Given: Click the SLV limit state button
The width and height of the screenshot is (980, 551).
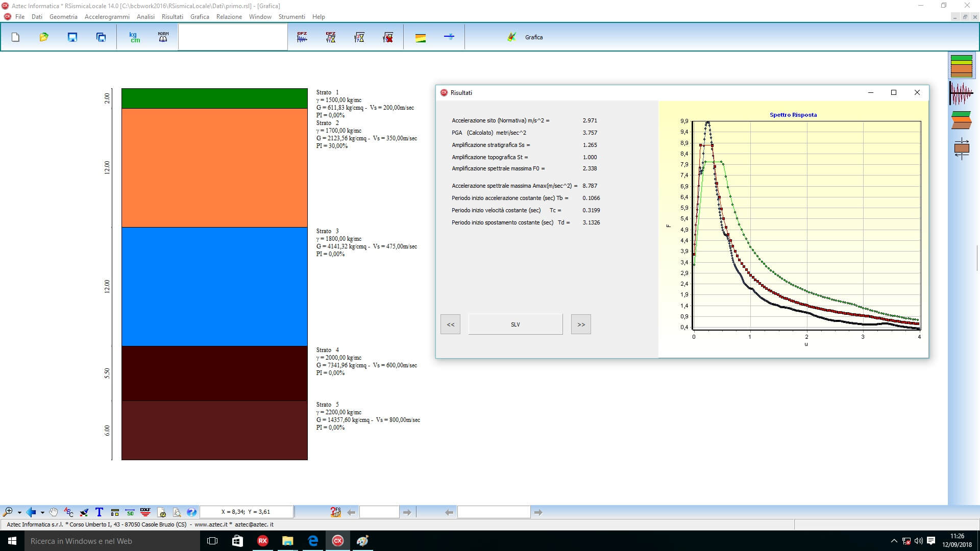Looking at the screenshot, I should tap(515, 324).
